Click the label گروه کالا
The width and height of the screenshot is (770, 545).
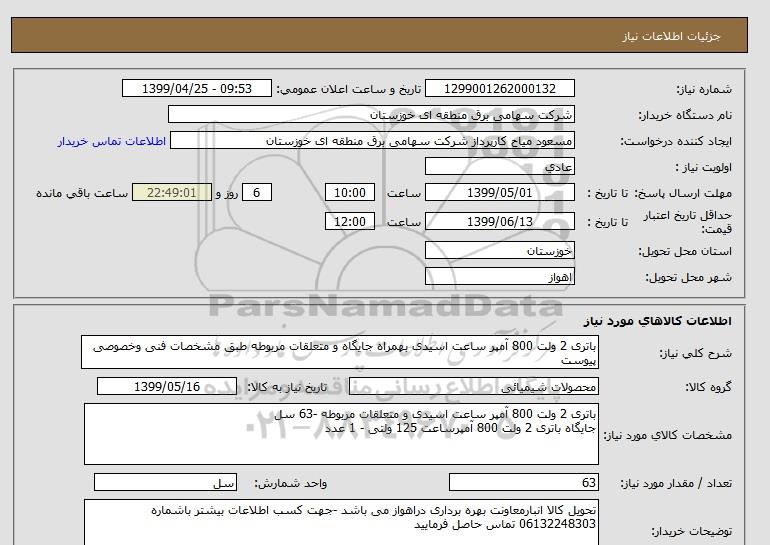point(708,387)
